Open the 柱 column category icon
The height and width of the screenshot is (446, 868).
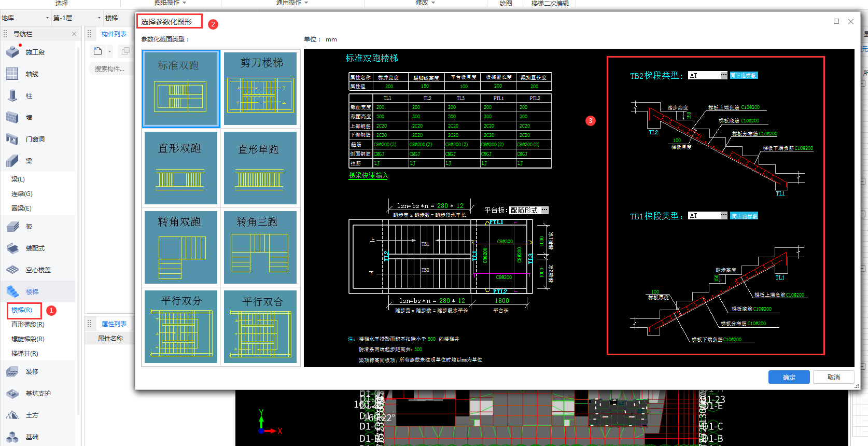click(12, 95)
